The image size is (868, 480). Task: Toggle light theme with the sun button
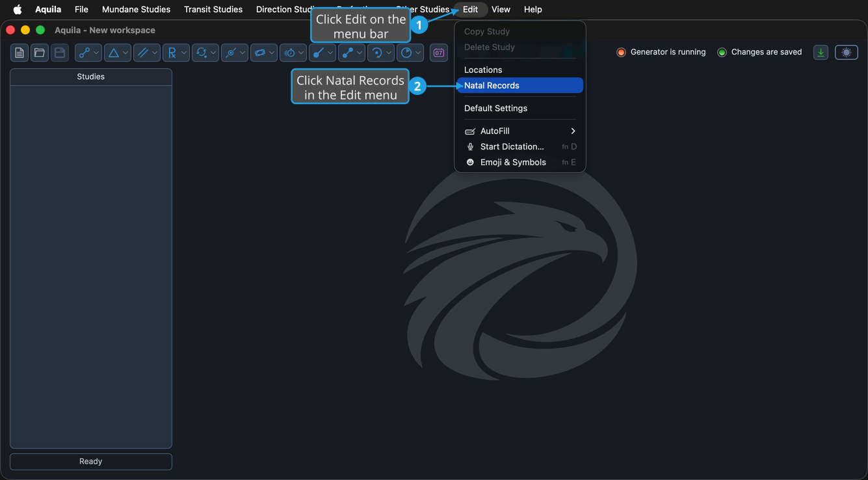pos(847,53)
